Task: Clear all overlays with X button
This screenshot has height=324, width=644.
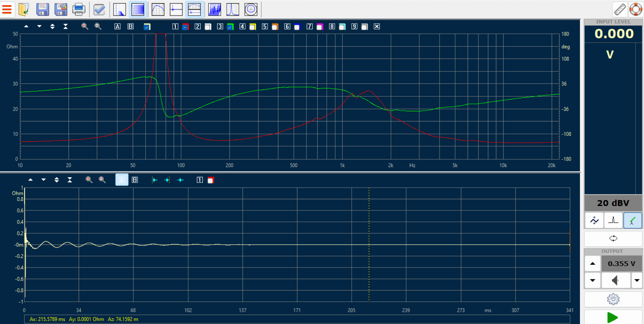Action: coord(377,26)
